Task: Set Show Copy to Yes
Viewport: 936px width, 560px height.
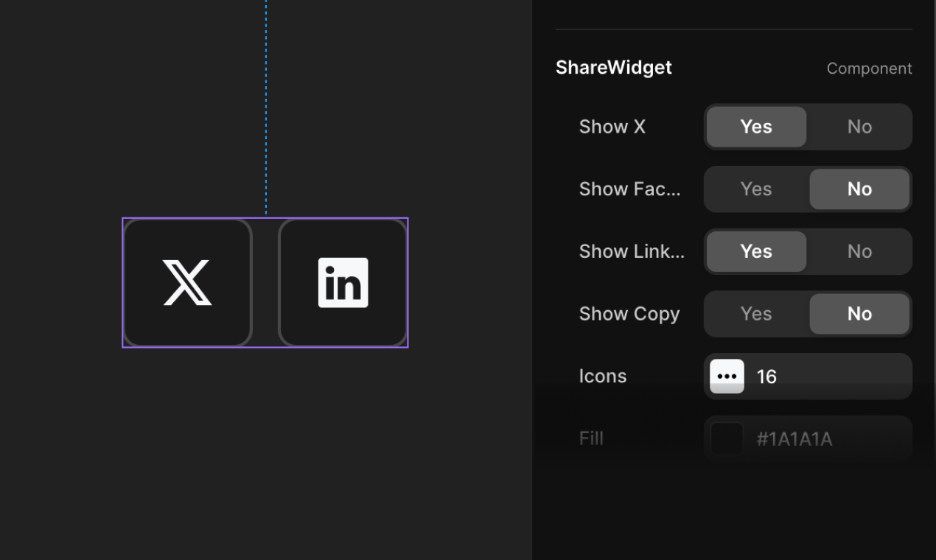Action: (756, 314)
